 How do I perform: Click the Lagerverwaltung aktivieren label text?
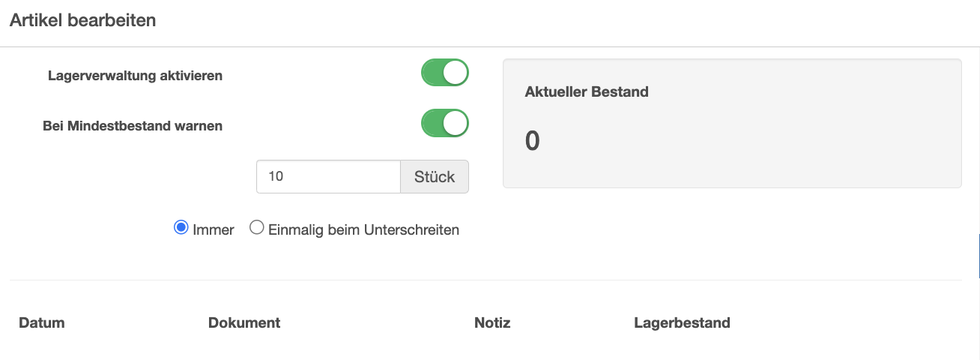(x=135, y=75)
